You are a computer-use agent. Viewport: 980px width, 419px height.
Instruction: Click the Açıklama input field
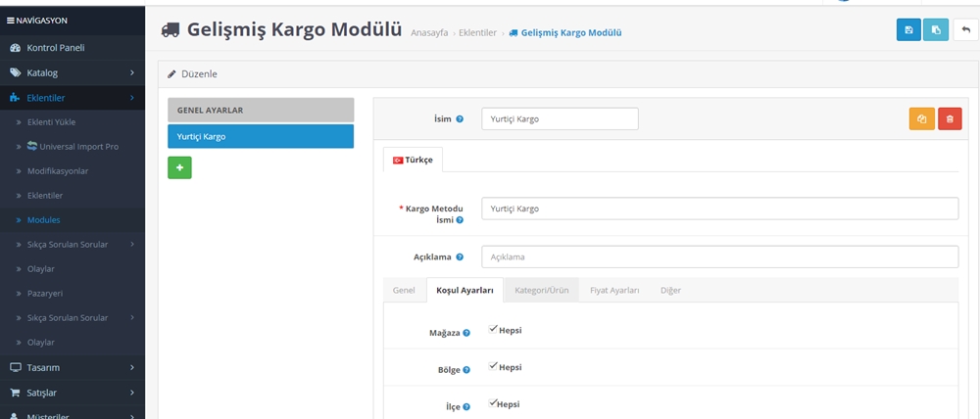[720, 256]
